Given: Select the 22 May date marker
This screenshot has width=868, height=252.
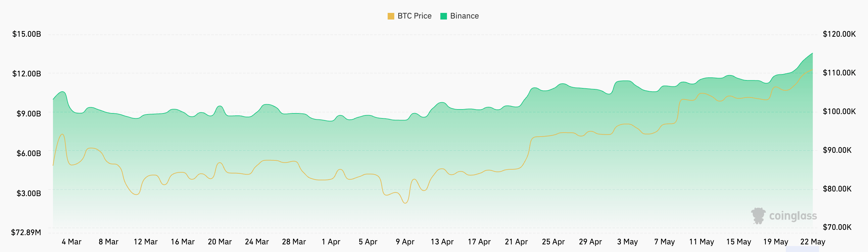Looking at the screenshot, I should click(812, 241).
